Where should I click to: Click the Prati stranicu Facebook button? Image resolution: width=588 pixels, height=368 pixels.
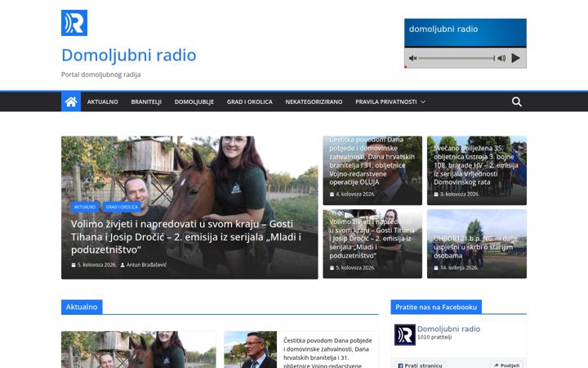point(420,366)
